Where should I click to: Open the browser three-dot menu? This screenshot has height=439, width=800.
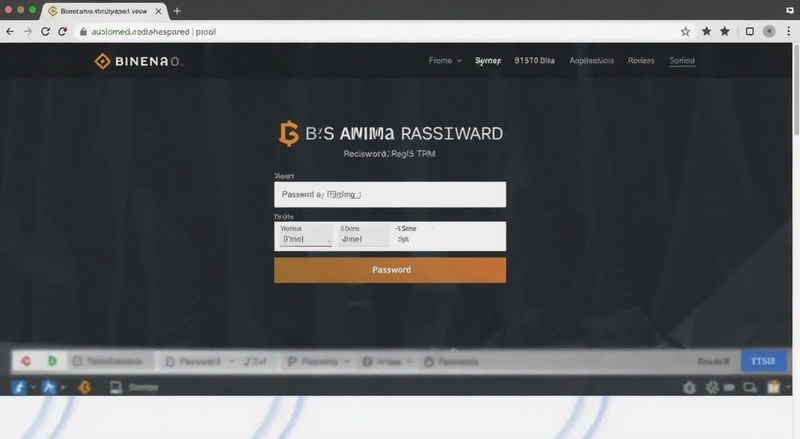click(x=789, y=32)
